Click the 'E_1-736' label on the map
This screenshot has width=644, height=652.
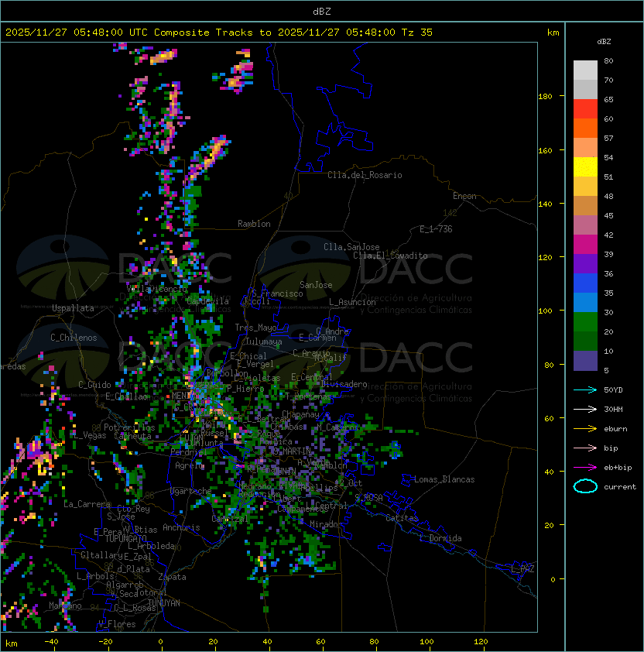[436, 229]
